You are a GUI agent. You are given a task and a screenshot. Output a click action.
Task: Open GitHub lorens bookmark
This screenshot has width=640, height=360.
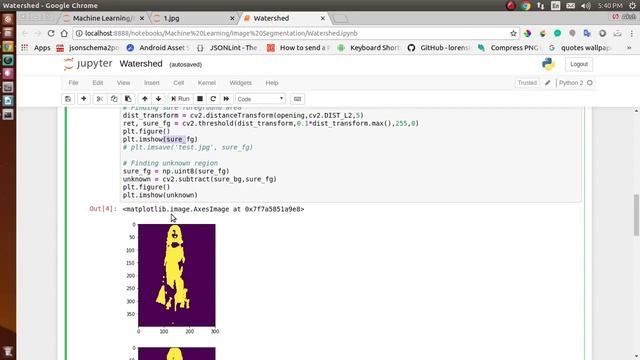439,48
